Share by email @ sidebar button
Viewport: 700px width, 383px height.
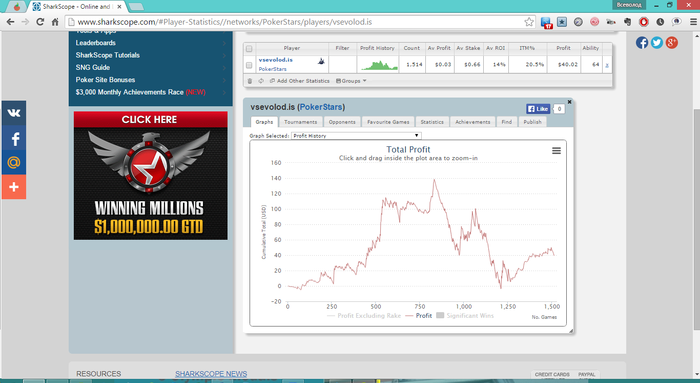[14, 162]
